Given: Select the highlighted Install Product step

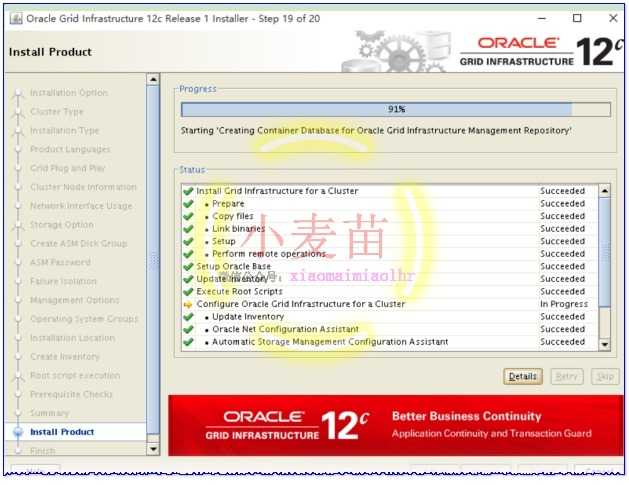Looking at the screenshot, I should (x=62, y=432).
